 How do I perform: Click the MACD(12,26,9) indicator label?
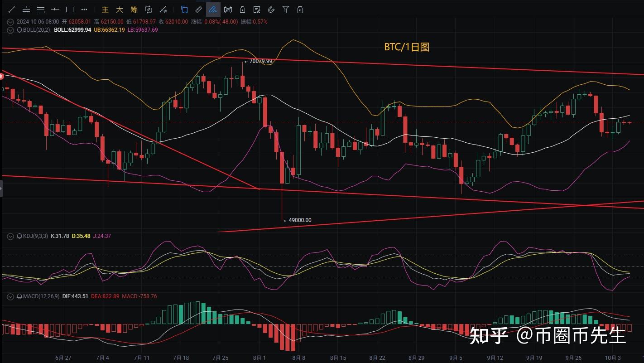42,296
